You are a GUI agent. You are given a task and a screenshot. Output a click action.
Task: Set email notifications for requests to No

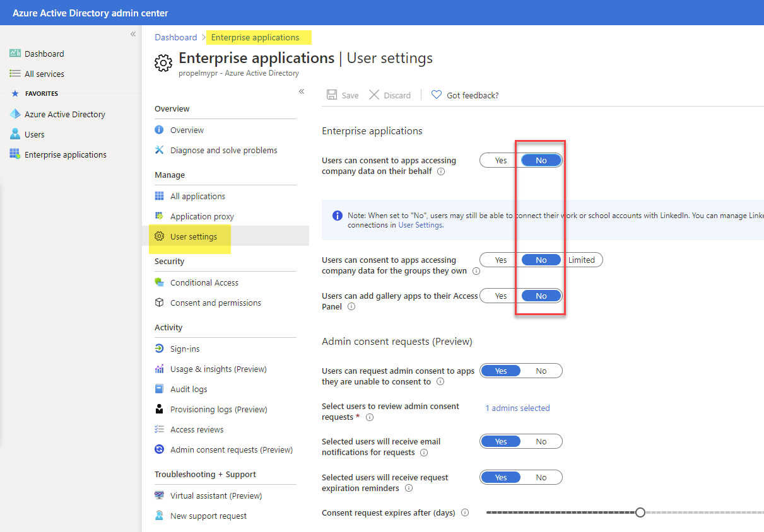(541, 441)
